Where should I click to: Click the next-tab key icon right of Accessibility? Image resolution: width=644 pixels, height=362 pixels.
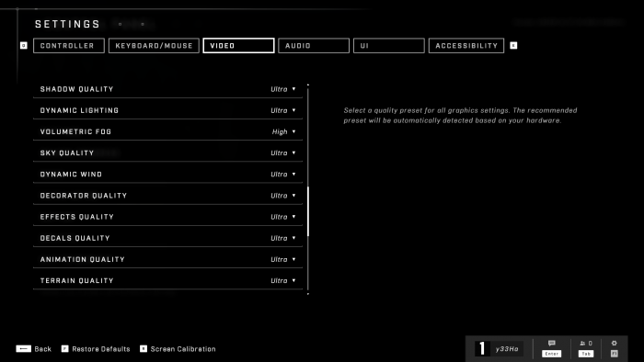[x=513, y=46]
